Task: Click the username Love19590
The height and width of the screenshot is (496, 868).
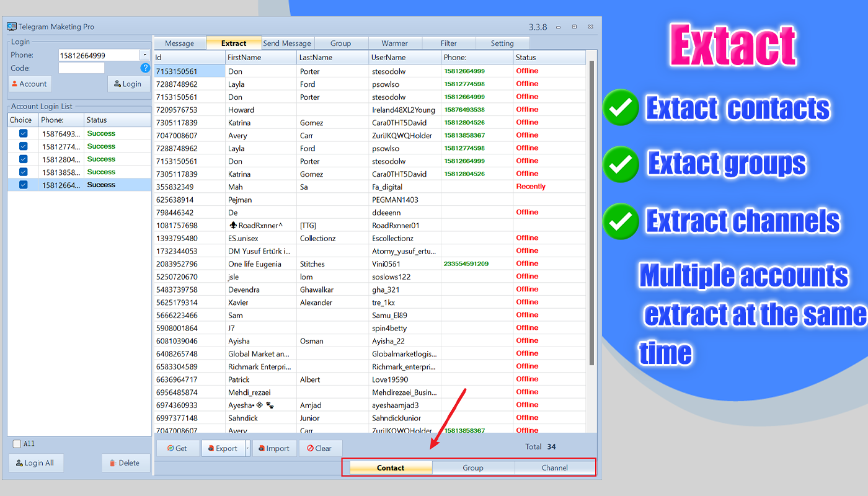Action: (x=390, y=379)
